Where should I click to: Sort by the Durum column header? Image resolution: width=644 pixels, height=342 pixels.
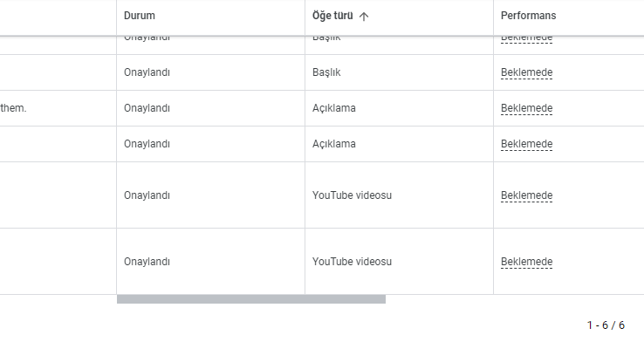pos(140,16)
